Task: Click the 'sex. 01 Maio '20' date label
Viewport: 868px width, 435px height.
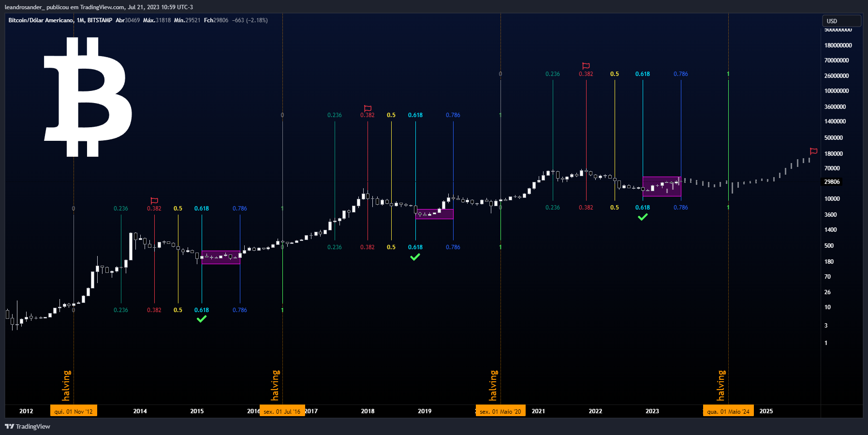Action: (500, 411)
